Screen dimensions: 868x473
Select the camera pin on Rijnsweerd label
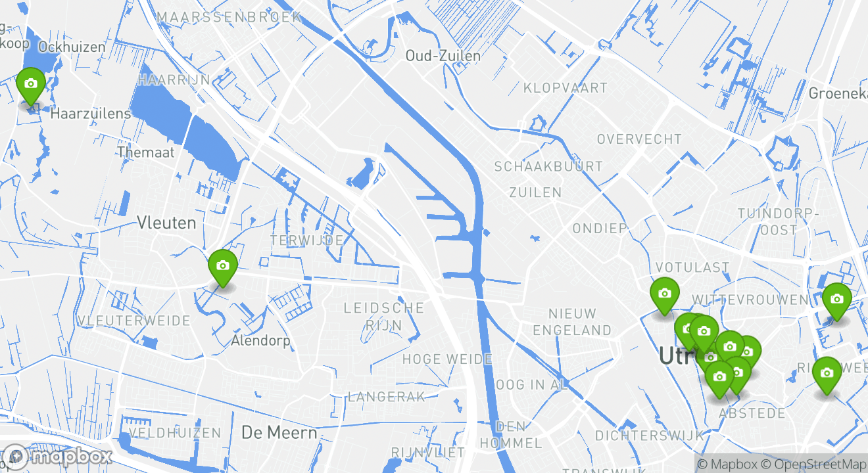[x=827, y=374]
